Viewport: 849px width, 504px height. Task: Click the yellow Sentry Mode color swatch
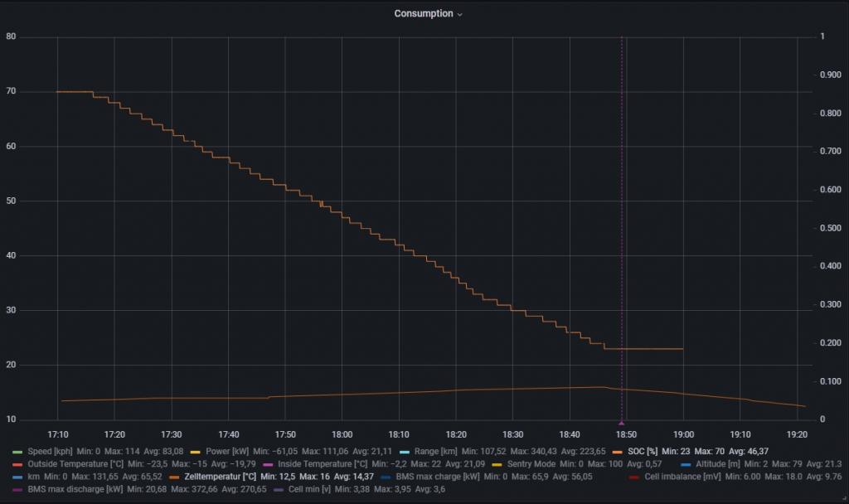[x=497, y=464]
